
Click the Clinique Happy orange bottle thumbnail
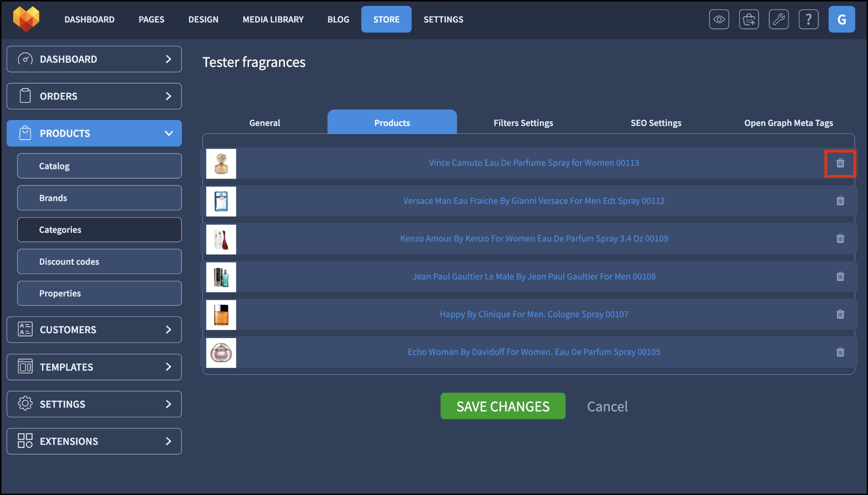coord(221,315)
